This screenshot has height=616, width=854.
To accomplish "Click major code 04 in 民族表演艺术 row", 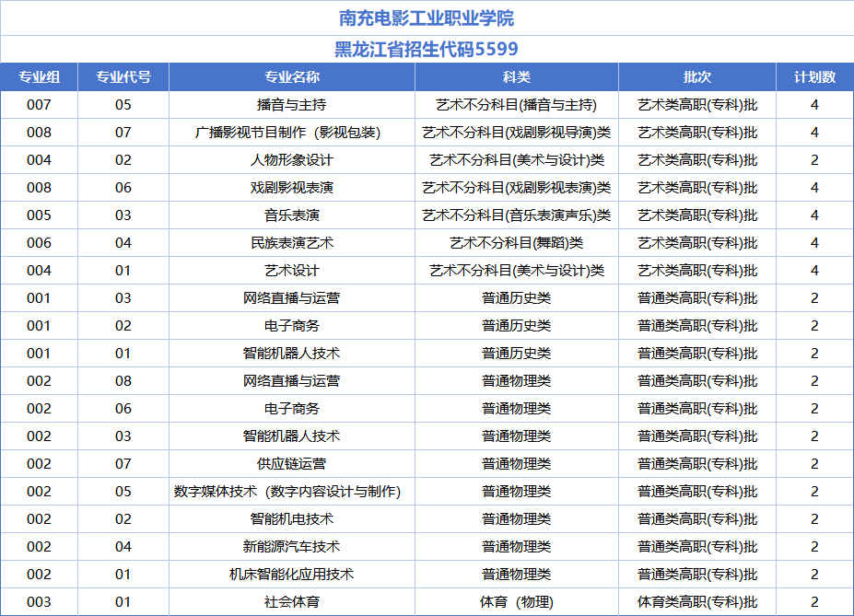I will tap(123, 243).
